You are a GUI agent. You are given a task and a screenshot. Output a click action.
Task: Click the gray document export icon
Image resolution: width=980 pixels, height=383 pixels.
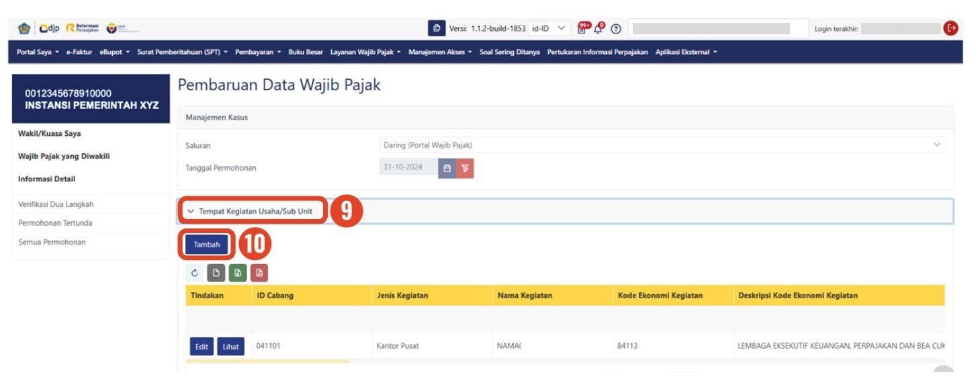click(x=216, y=273)
